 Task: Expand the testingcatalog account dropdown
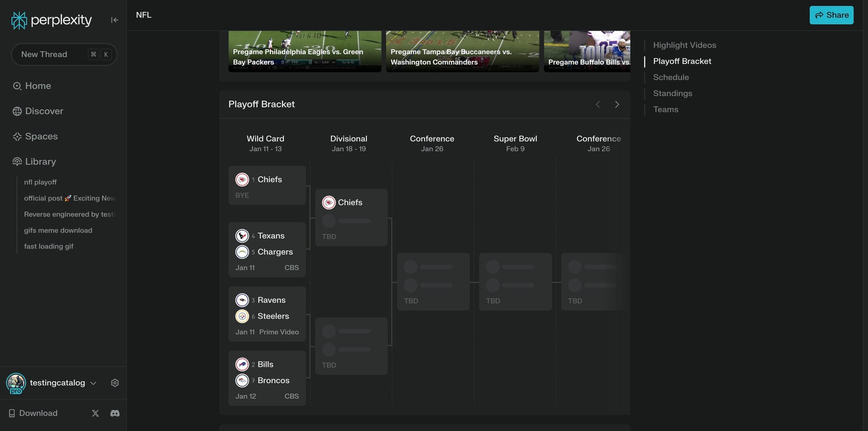(x=93, y=383)
